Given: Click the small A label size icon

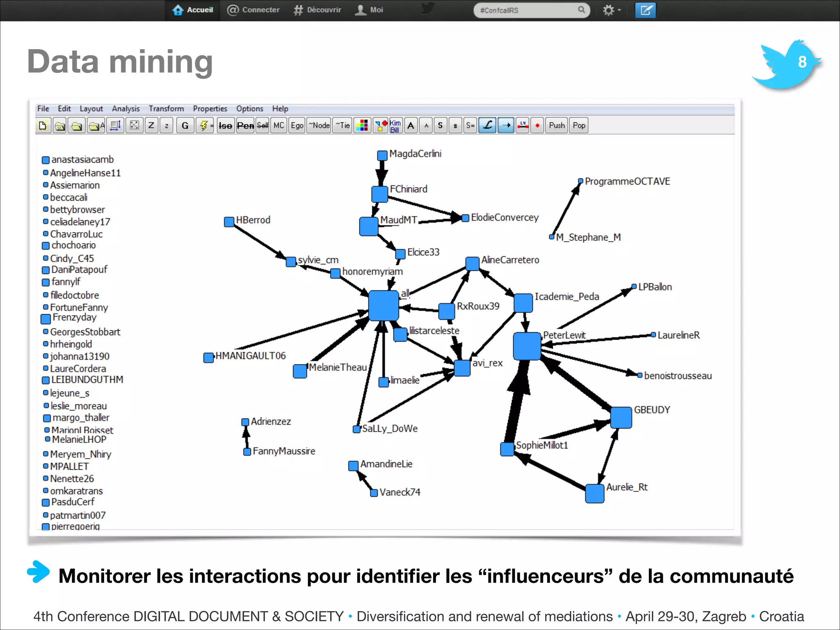Looking at the screenshot, I should pyautogui.click(x=426, y=126).
